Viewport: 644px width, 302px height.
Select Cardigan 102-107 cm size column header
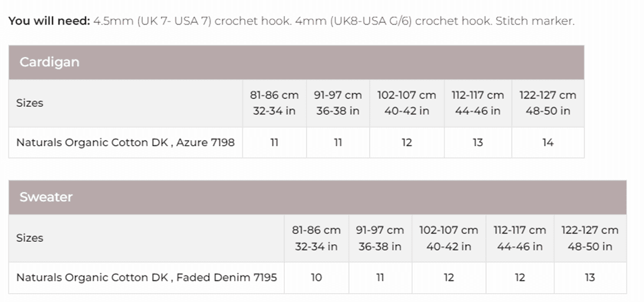[407, 103]
